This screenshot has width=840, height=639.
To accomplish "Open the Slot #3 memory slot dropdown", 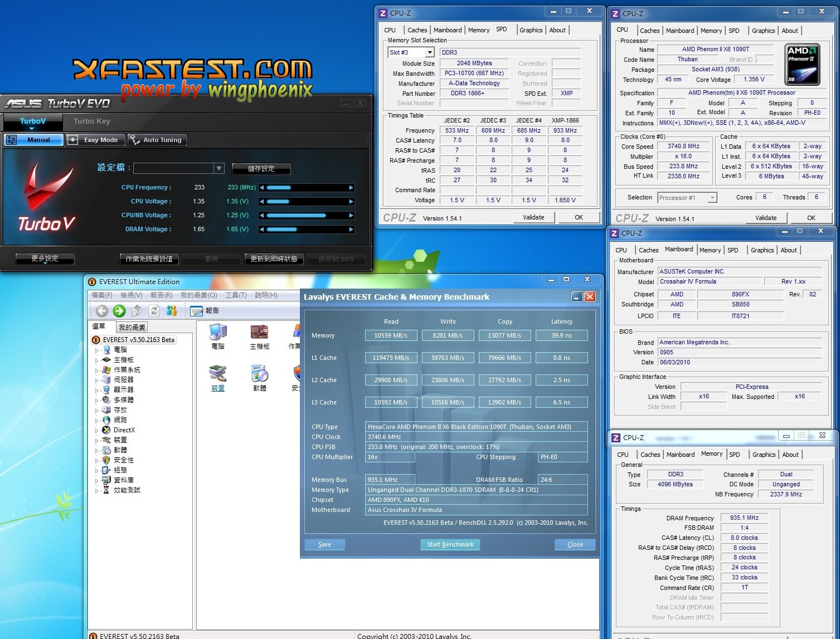I will pos(430,52).
